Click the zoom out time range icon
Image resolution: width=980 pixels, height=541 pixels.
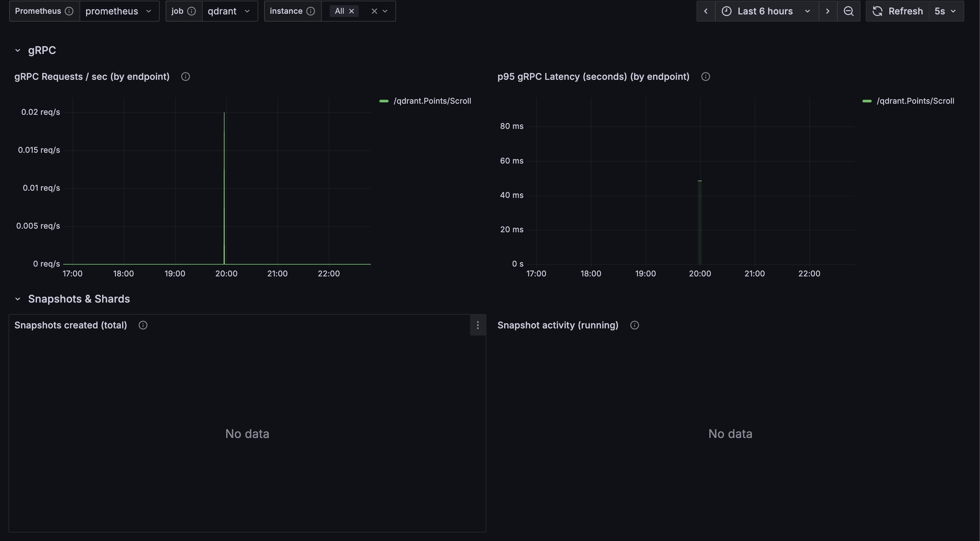(x=848, y=11)
